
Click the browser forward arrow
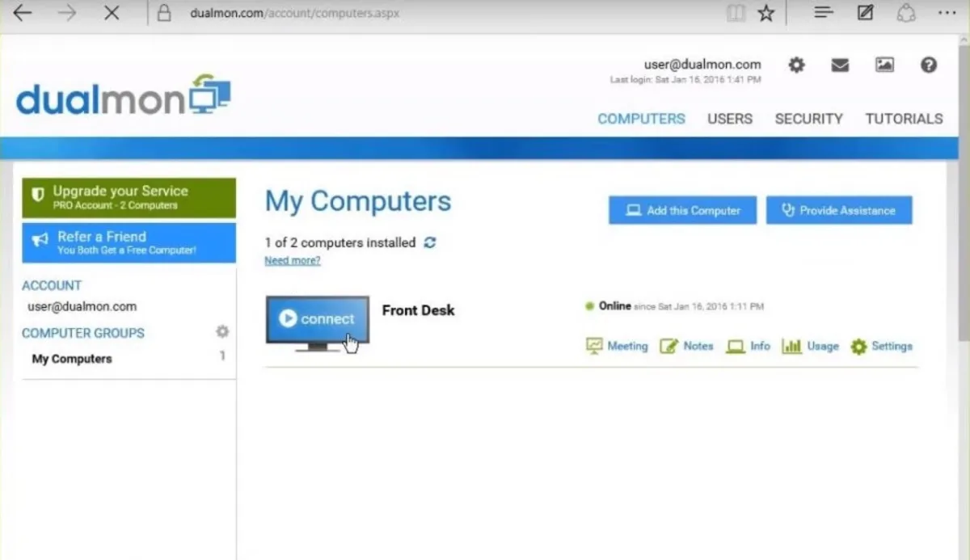click(x=67, y=13)
